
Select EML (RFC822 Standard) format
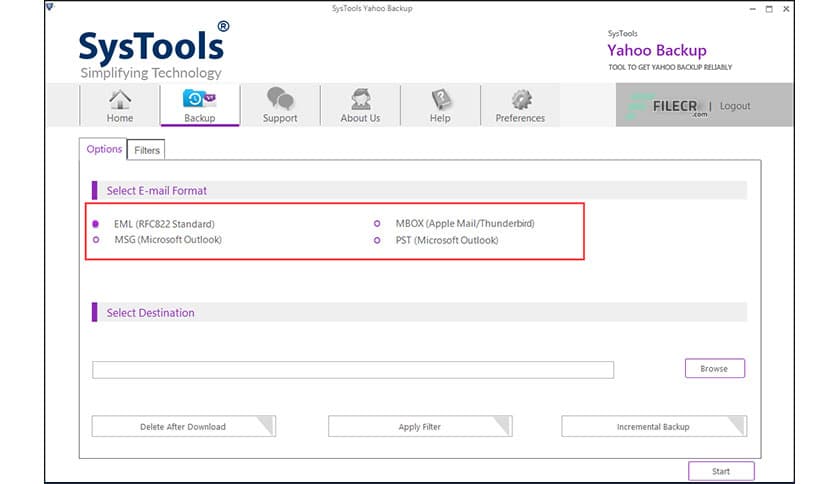(95, 224)
